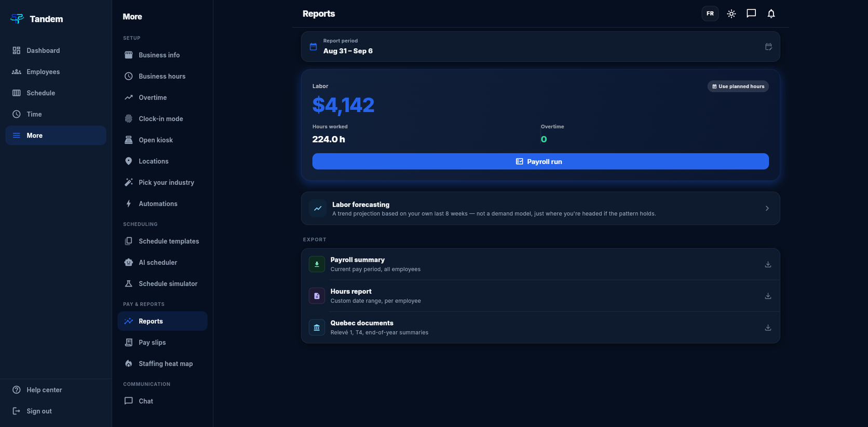Click the Tandem logo icon
The image size is (868, 427).
[x=17, y=19]
